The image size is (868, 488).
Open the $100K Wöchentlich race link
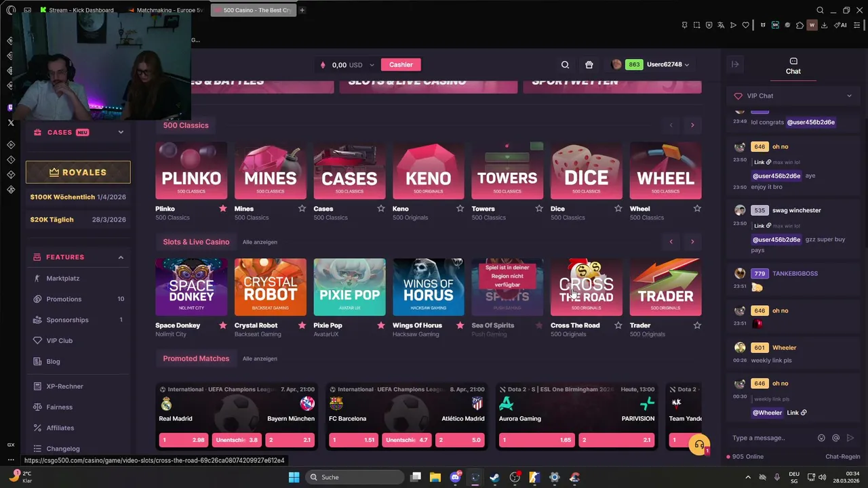[x=78, y=197]
